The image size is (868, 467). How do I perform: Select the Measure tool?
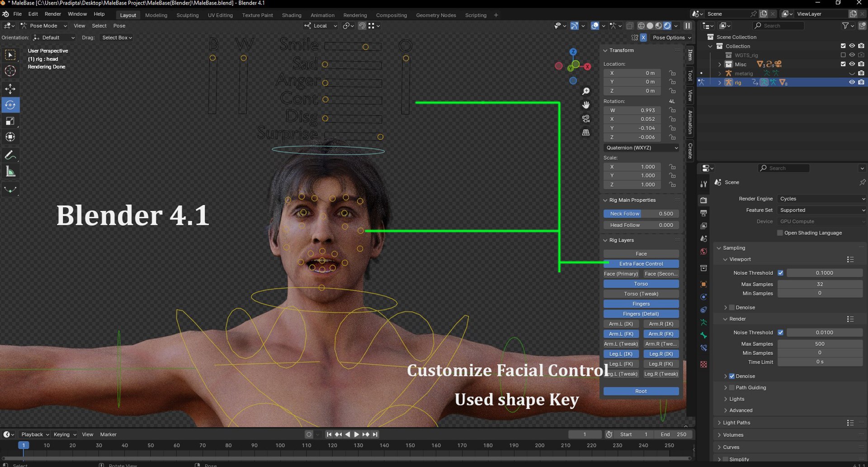[x=10, y=172]
